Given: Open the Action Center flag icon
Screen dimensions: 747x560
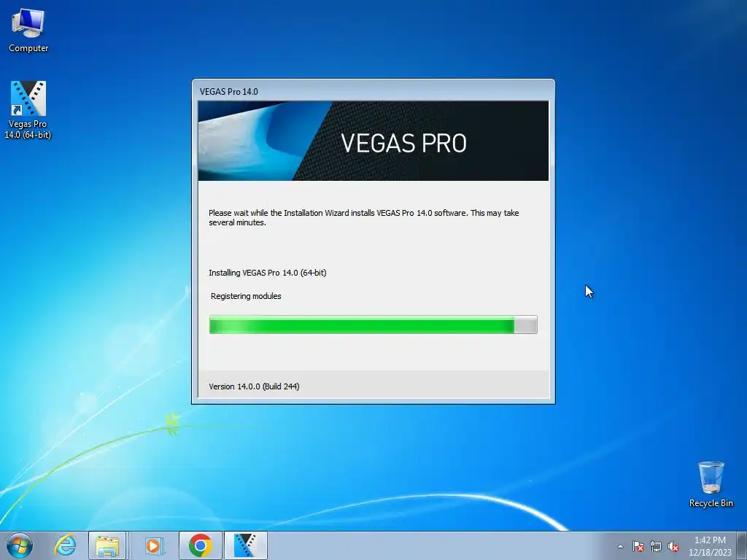Looking at the screenshot, I should (638, 546).
